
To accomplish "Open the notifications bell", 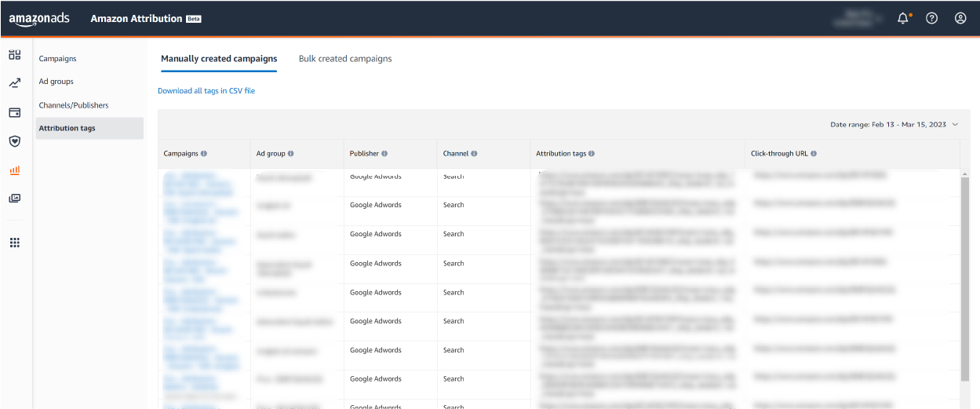I will (903, 18).
